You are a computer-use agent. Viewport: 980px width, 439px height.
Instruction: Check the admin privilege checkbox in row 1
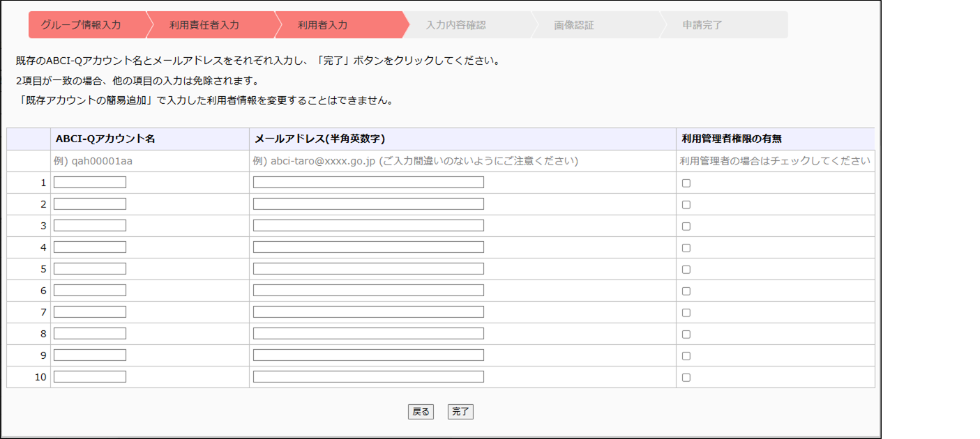686,183
